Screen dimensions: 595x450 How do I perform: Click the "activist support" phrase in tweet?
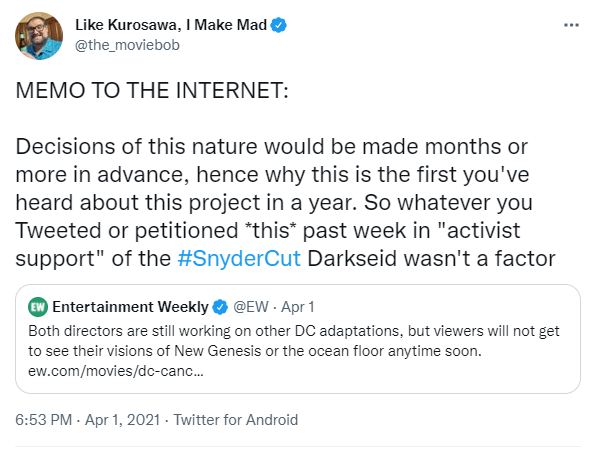(x=268, y=245)
